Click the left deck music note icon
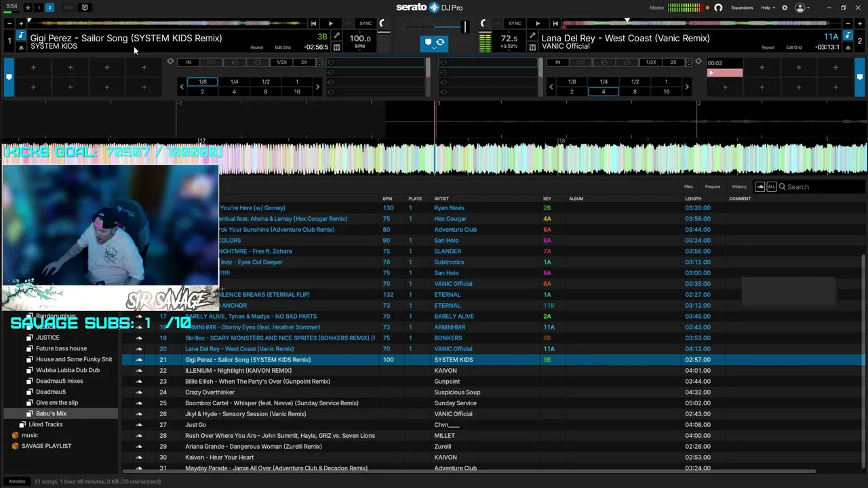 20,35
